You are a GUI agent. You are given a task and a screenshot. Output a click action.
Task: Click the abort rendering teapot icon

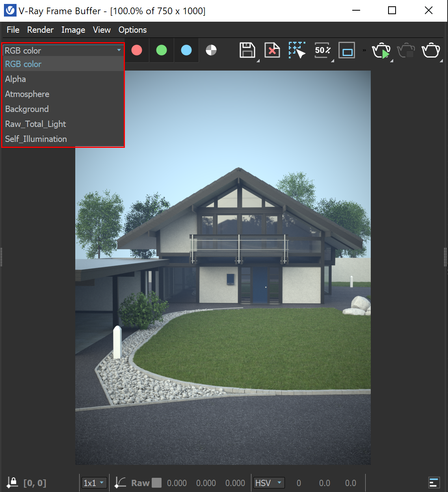coord(406,50)
